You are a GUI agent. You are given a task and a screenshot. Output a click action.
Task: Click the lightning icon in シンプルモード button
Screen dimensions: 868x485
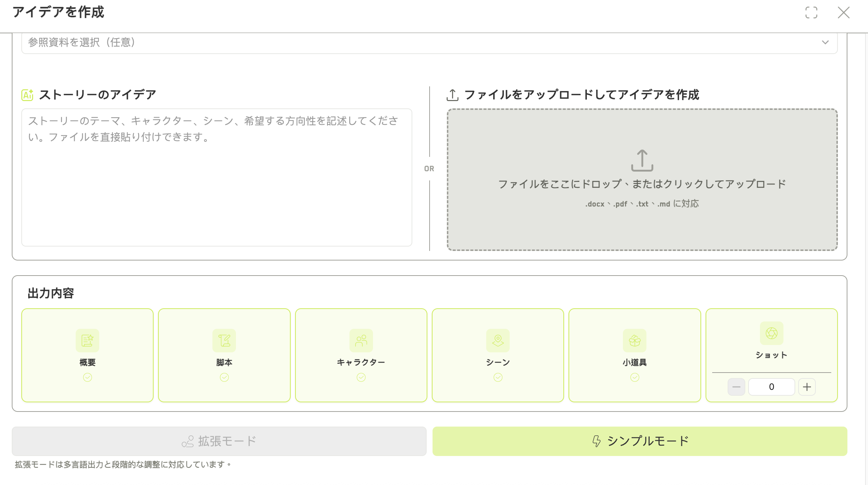click(596, 441)
